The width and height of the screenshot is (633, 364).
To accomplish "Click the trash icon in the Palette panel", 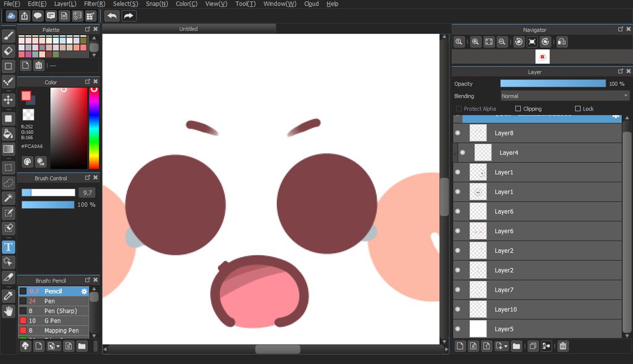I will 38,66.
